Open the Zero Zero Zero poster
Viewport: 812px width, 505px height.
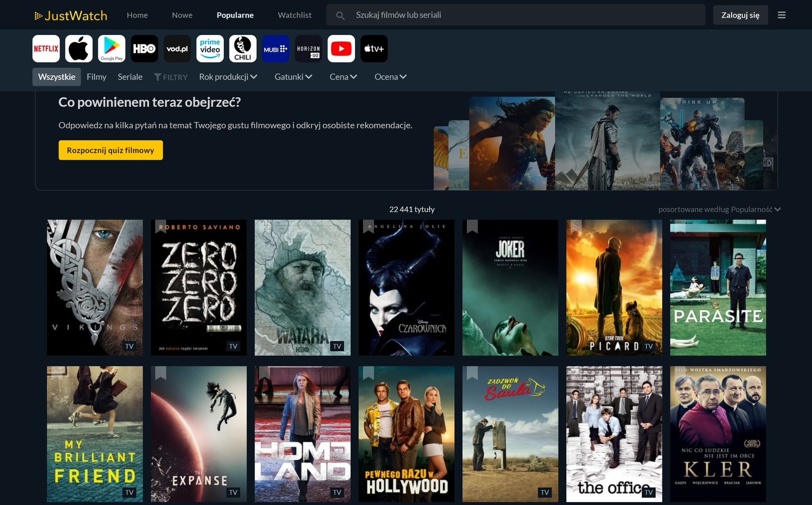[x=199, y=287]
